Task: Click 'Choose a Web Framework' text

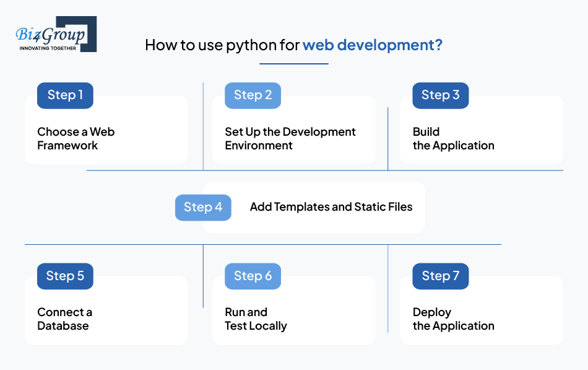Action: 76,139
